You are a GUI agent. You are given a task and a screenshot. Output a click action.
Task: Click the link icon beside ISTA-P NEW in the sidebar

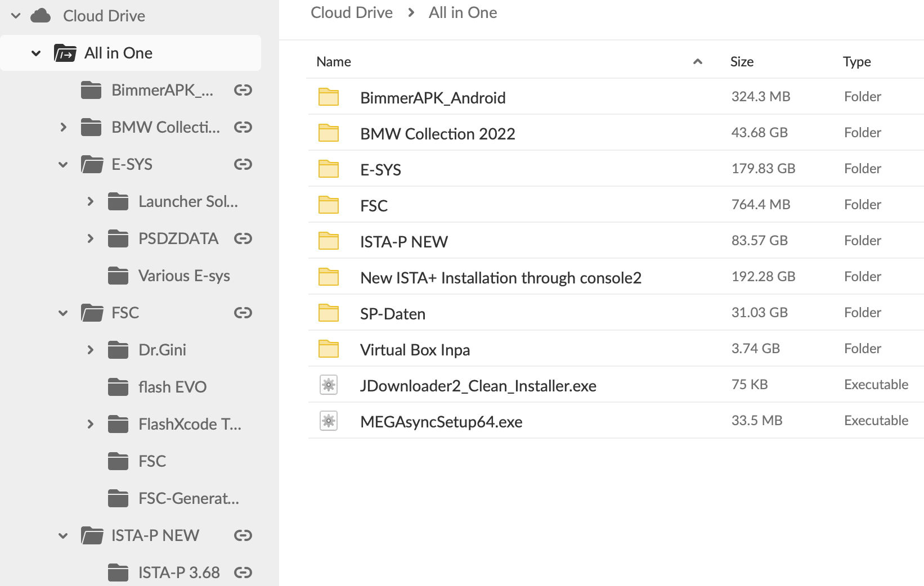[243, 535]
